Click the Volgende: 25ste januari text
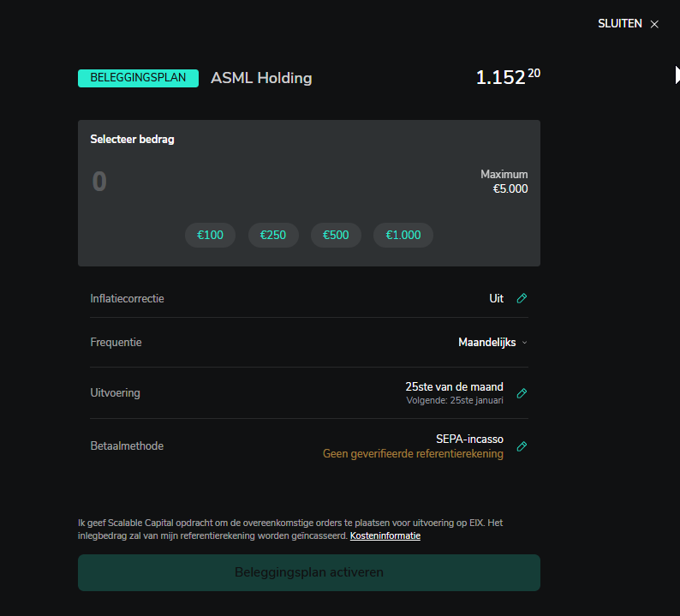 (455, 400)
